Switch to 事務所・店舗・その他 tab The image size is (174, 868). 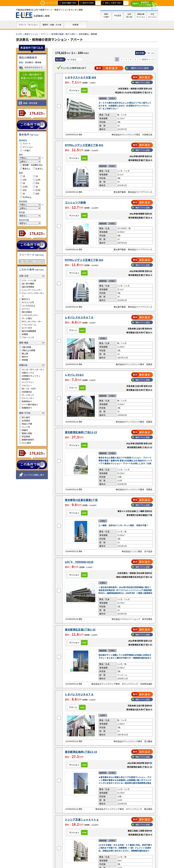(x=52, y=25)
